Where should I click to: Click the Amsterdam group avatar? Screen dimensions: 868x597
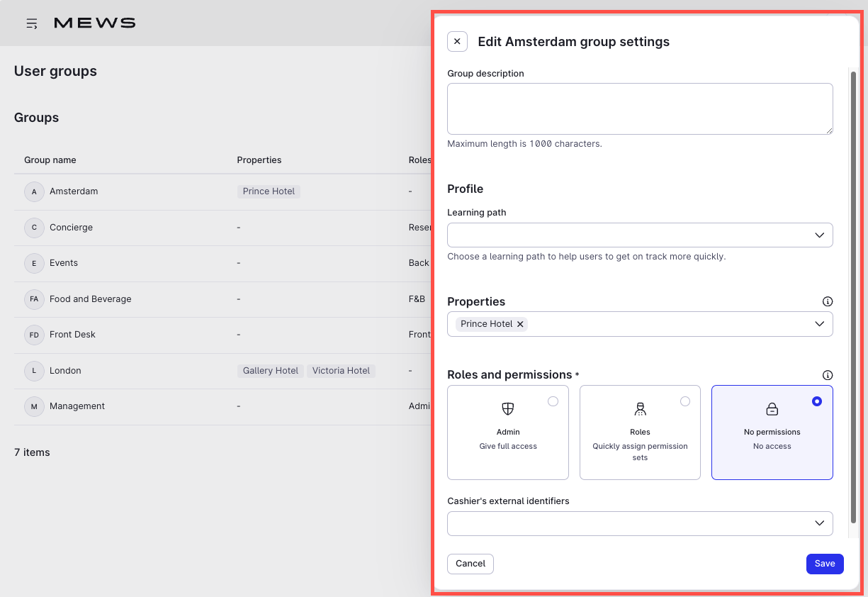34,192
